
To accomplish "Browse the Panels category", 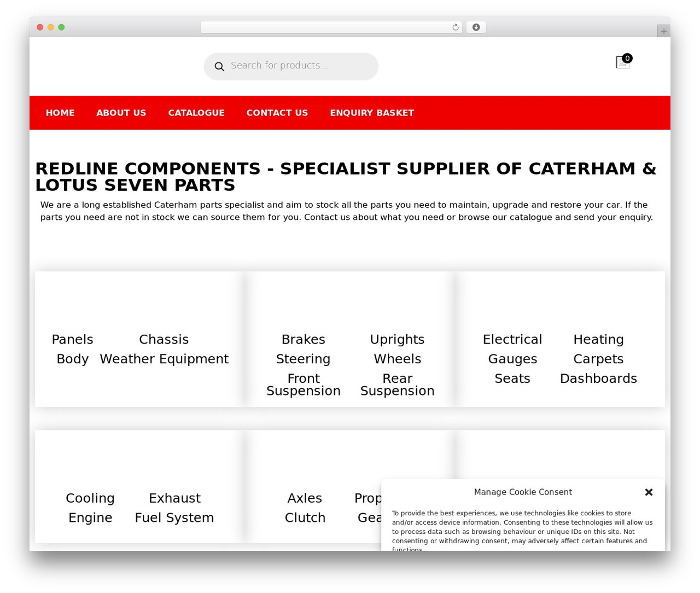I will pyautogui.click(x=73, y=340).
